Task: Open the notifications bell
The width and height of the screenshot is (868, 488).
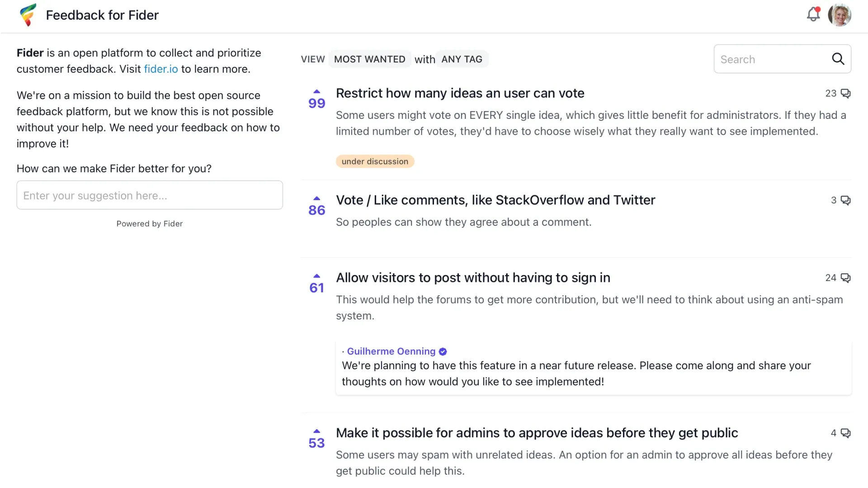Action: tap(813, 14)
